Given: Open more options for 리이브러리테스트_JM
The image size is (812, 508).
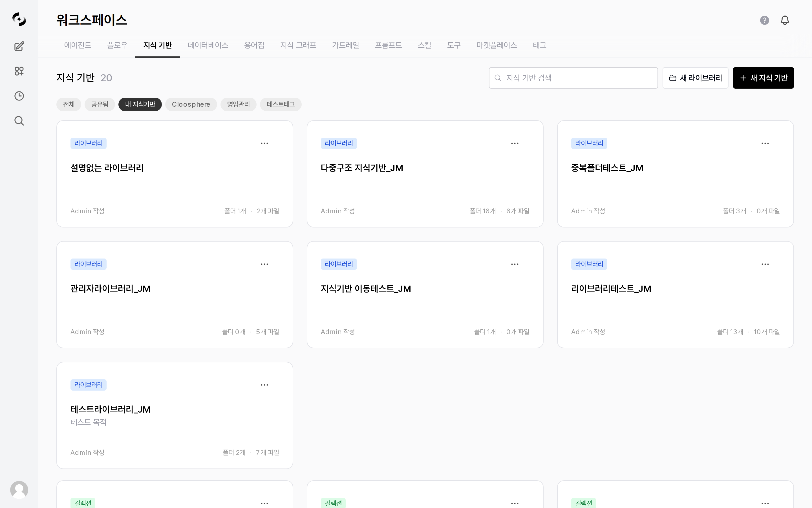Looking at the screenshot, I should [x=765, y=264].
